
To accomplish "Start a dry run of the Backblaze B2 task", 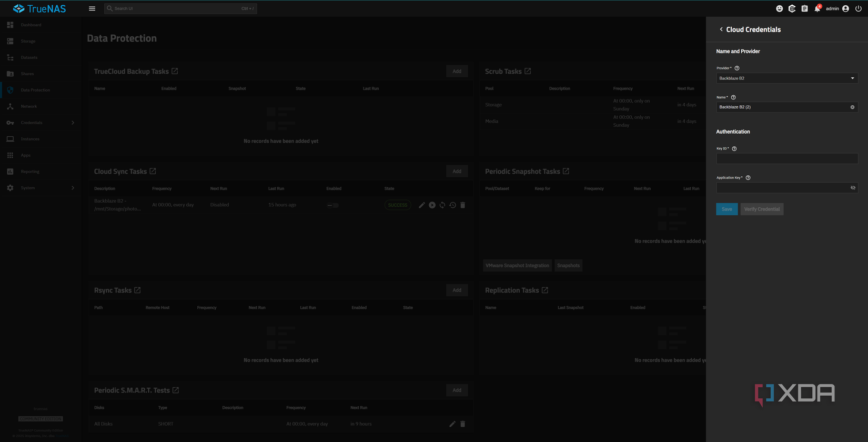I will 442,205.
